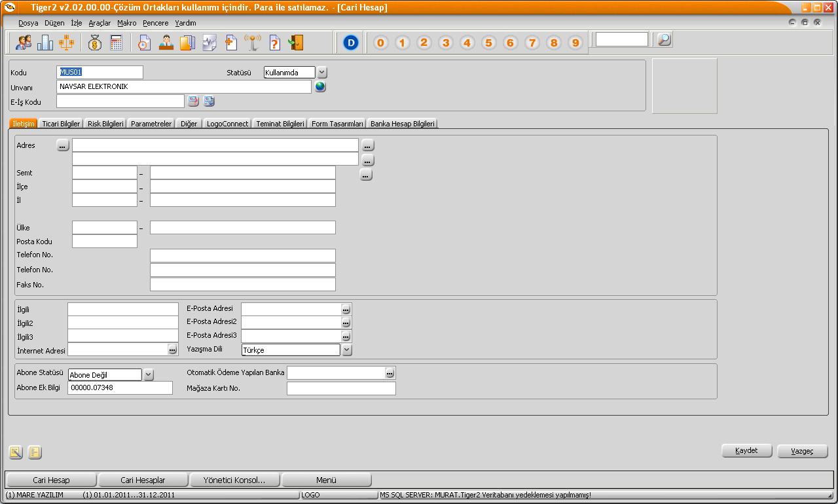The width and height of the screenshot is (838, 504).
Task: Click the Yönetici Konsol... taskbar button
Action: [234, 480]
